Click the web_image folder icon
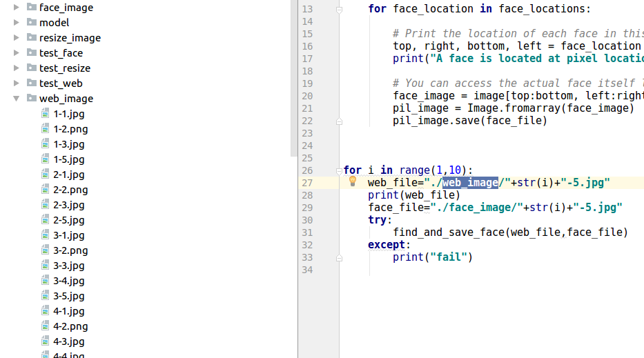The height and width of the screenshot is (358, 644). [x=32, y=98]
